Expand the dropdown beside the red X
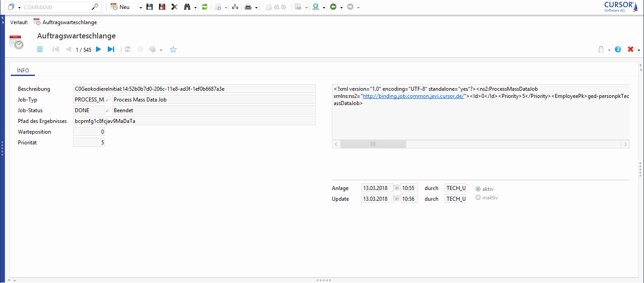The image size is (644, 283). click(639, 50)
